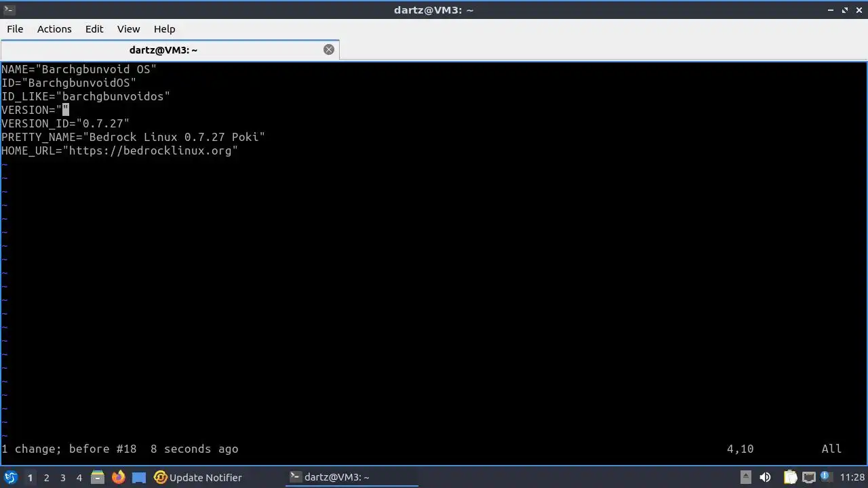The image size is (868, 488).
Task: Switch to workspace 4
Action: click(79, 477)
